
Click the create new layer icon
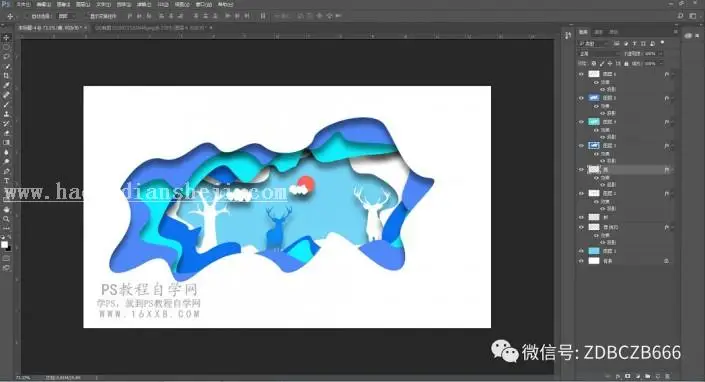[x=657, y=376]
